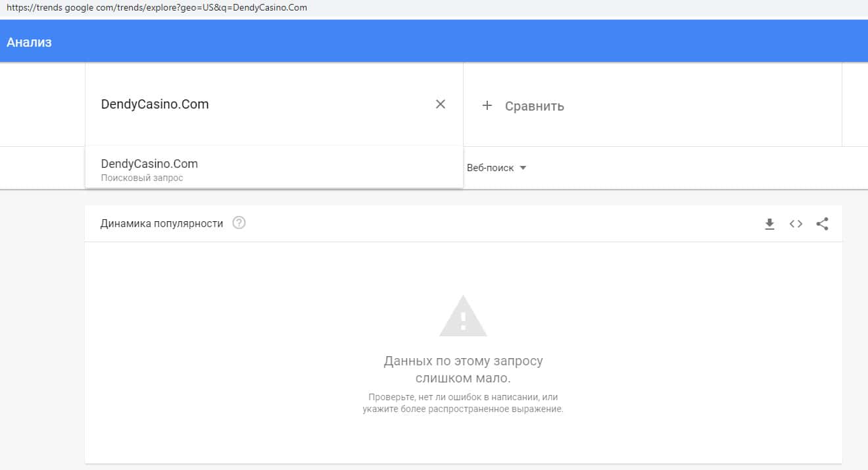Click the gray warning triangle icon
Screen dimensions: 868x470
(x=463, y=317)
